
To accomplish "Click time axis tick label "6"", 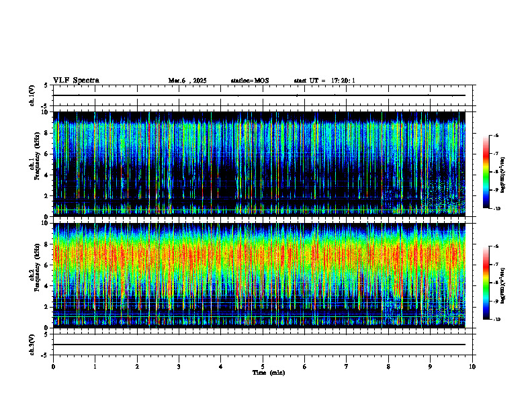I will (x=305, y=367).
